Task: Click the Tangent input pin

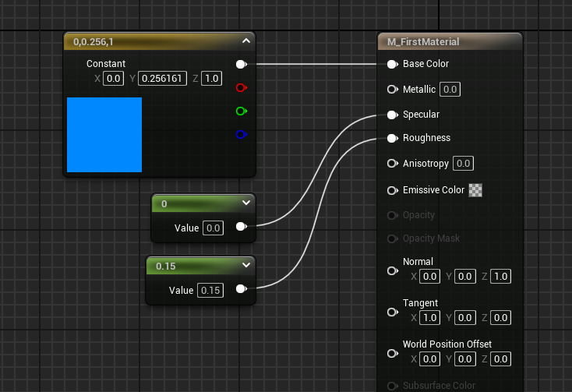Action: [392, 313]
